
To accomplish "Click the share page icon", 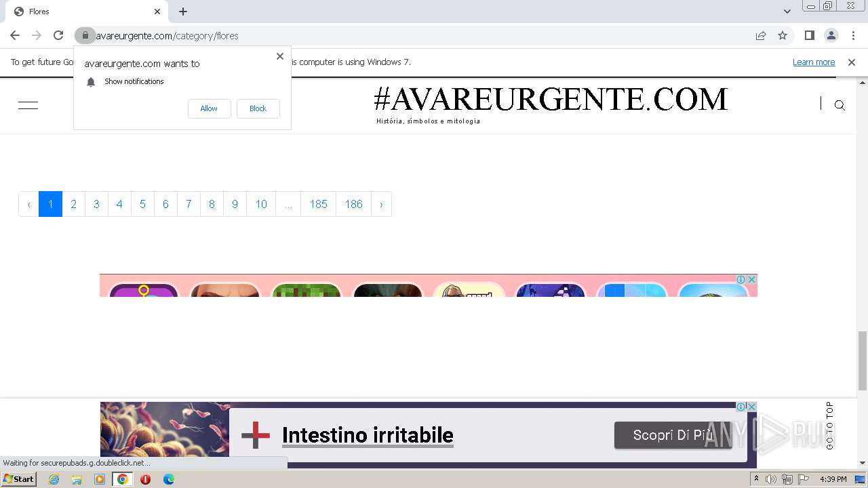I will (761, 35).
